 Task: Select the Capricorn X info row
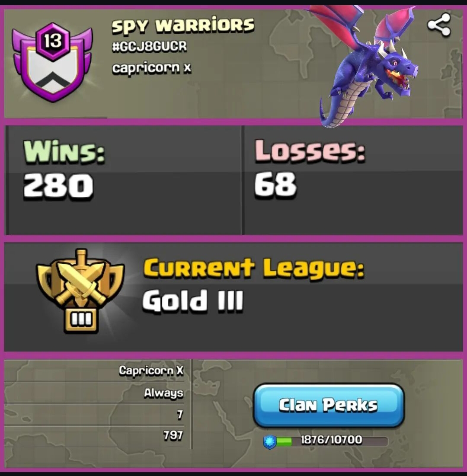click(x=94, y=371)
